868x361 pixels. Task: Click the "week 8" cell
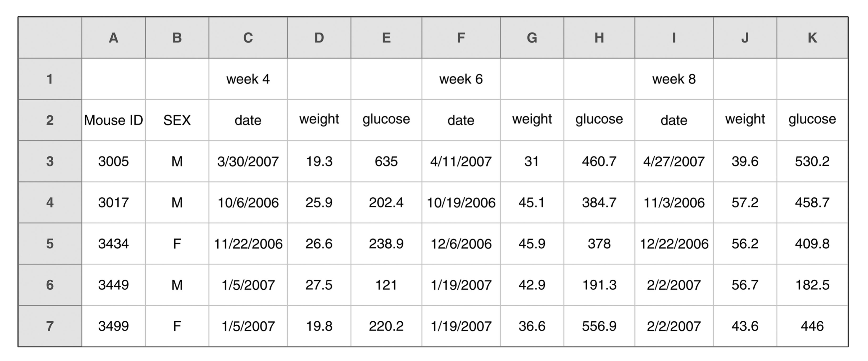(674, 79)
